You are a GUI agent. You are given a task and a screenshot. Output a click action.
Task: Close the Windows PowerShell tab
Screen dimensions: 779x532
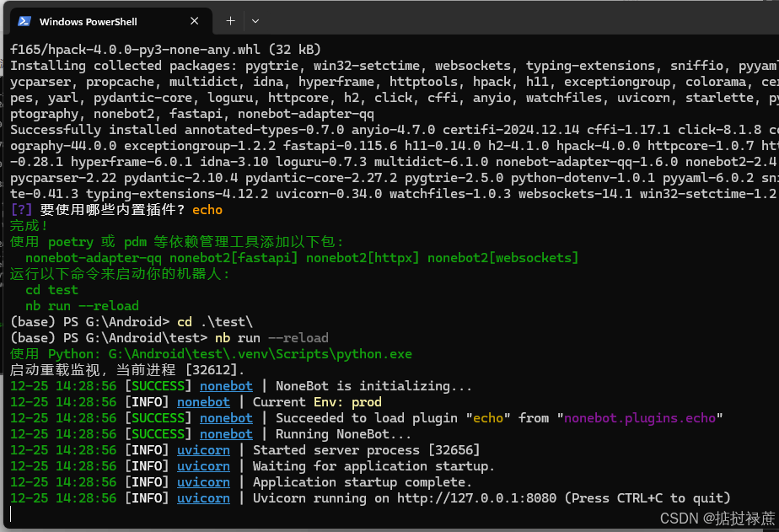pyautogui.click(x=194, y=21)
